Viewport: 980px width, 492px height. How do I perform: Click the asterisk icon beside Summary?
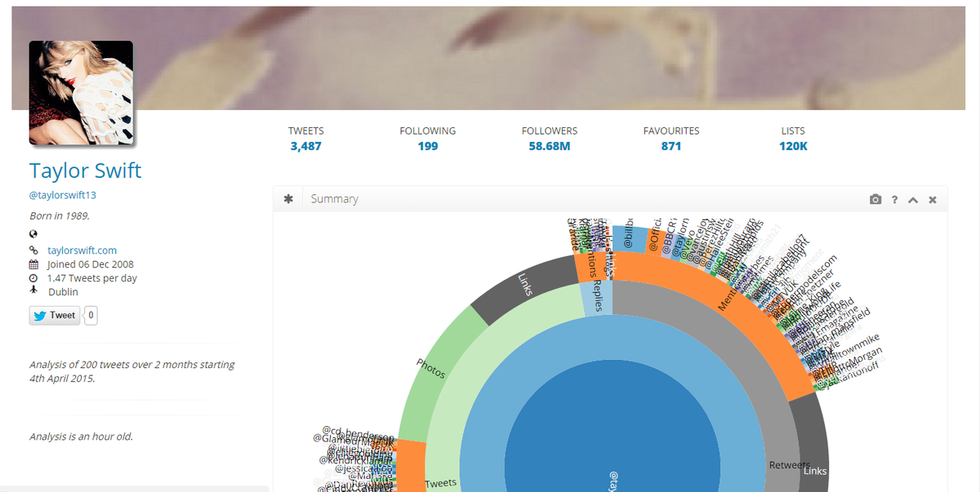point(287,198)
